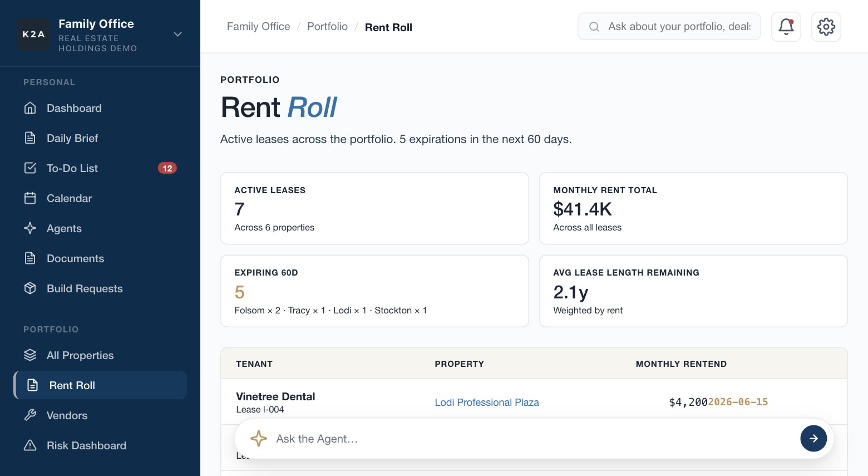Click the $4,200 rent amount

pos(688,402)
